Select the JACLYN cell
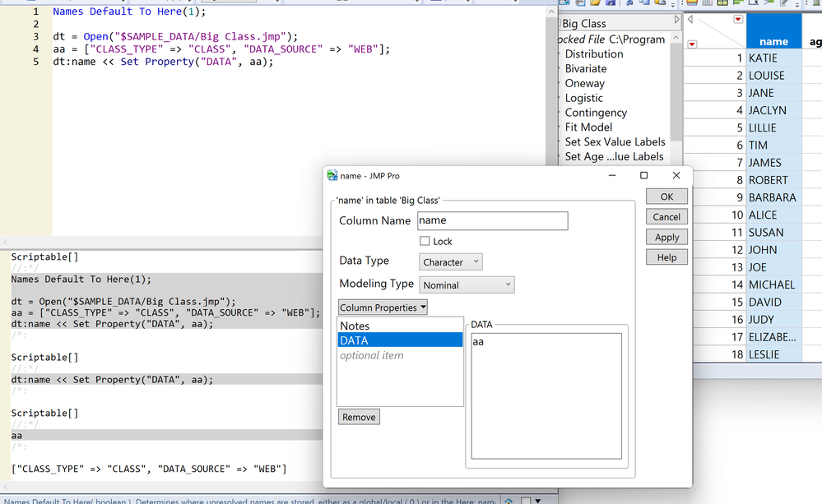Screen dimensions: 822x504 pyautogui.click(x=774, y=110)
